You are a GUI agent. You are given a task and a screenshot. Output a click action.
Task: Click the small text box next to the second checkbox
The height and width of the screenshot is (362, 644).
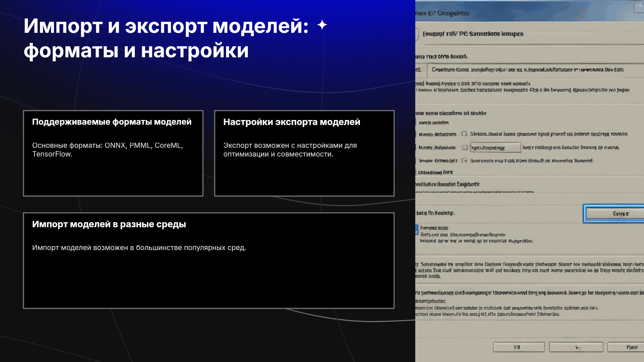pos(495,147)
